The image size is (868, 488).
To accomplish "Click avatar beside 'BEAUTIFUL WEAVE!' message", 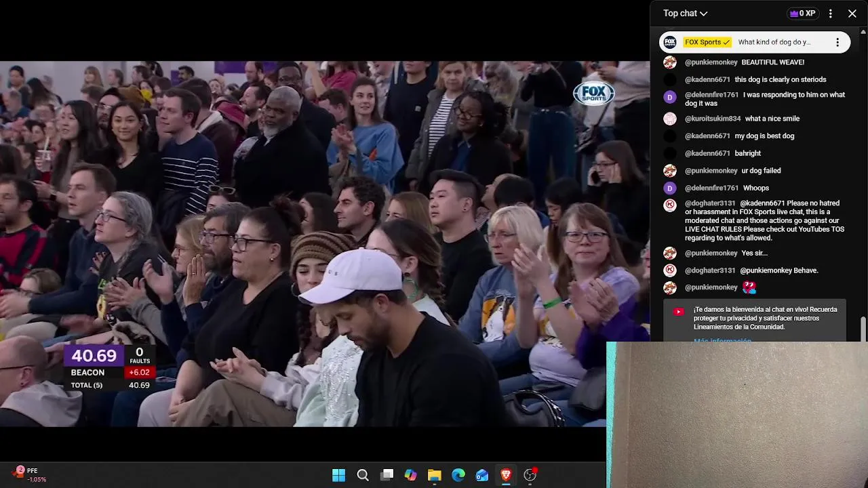I will click(670, 62).
